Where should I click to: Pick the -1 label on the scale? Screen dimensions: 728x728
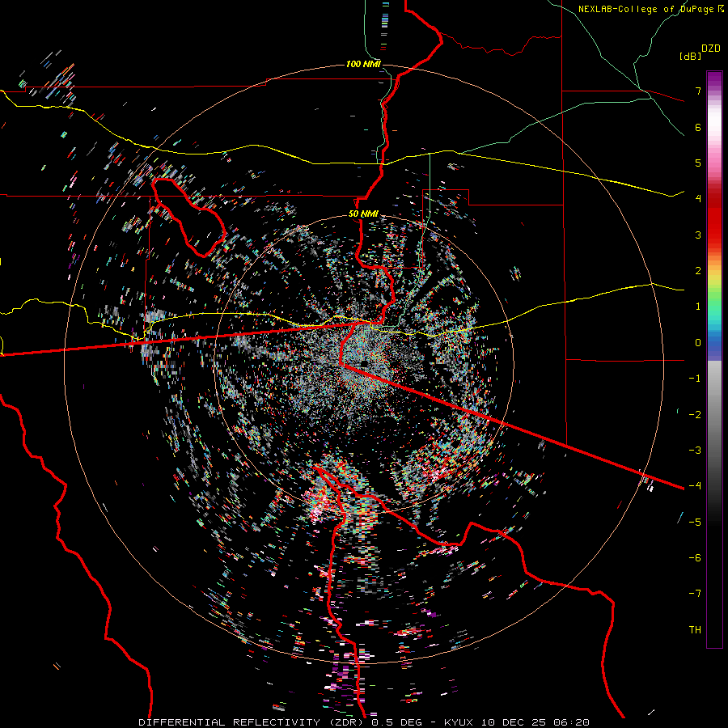(695, 379)
